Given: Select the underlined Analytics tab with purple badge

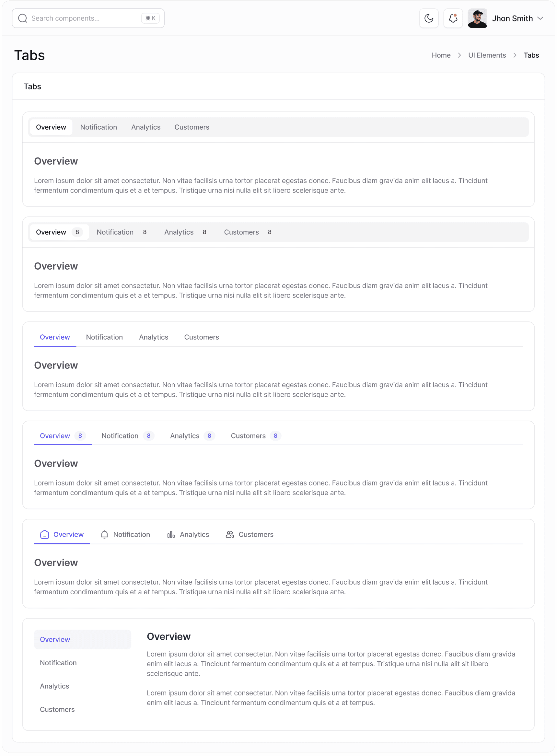Looking at the screenshot, I should click(x=192, y=436).
